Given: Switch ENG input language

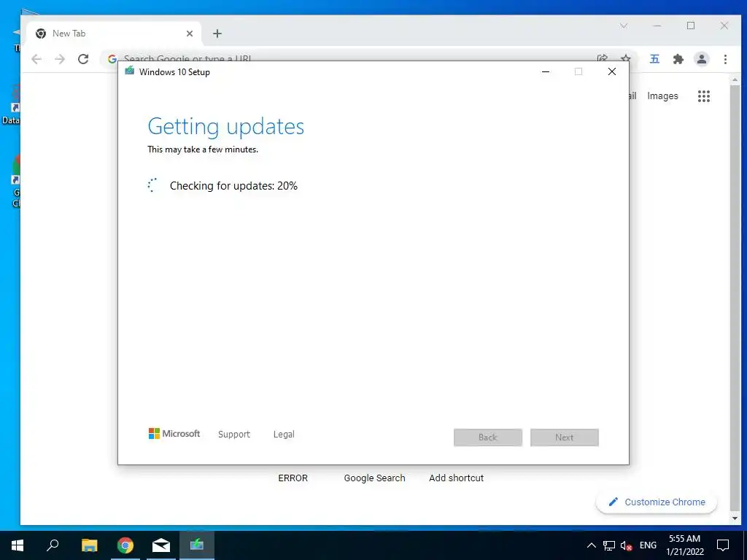Looking at the screenshot, I should point(648,545).
